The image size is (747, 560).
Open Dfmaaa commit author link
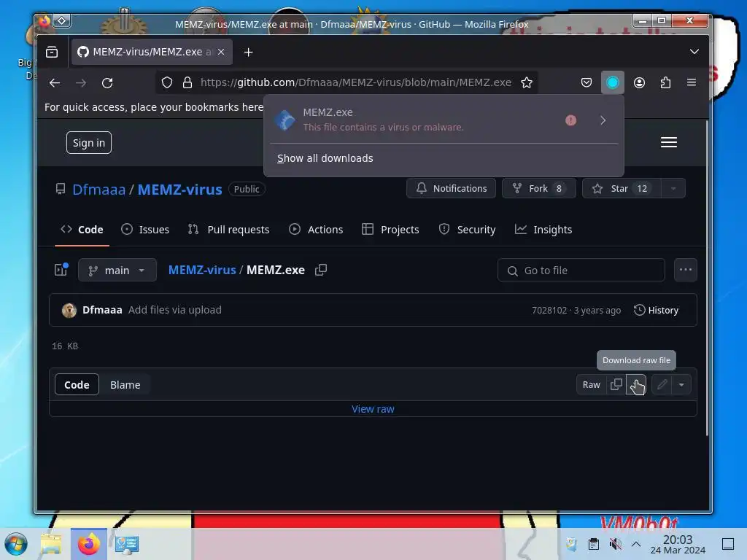click(x=102, y=310)
